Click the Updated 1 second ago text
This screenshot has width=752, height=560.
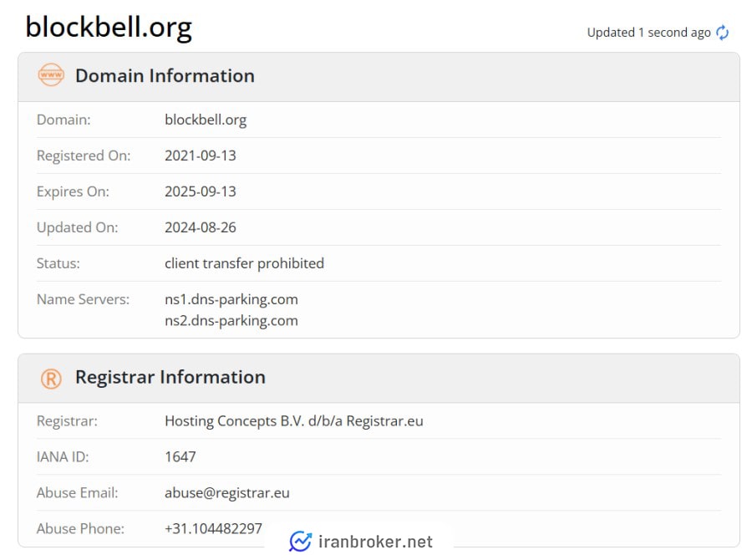649,33
